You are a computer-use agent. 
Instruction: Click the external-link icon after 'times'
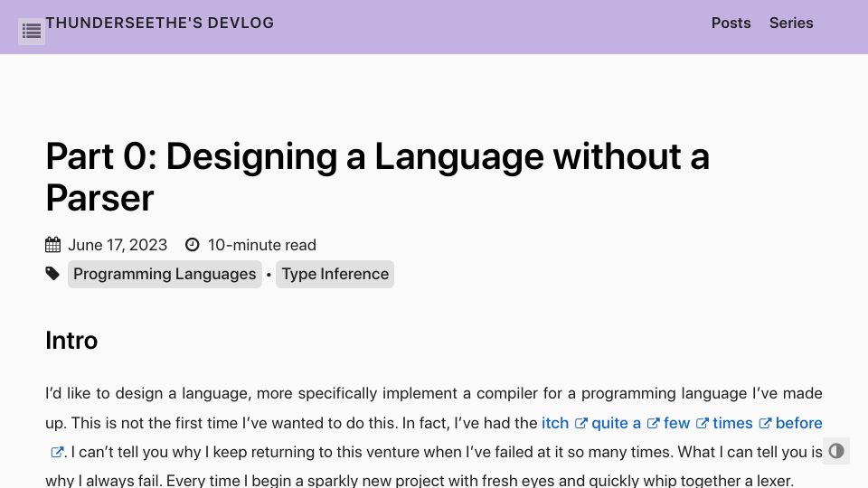coord(765,424)
